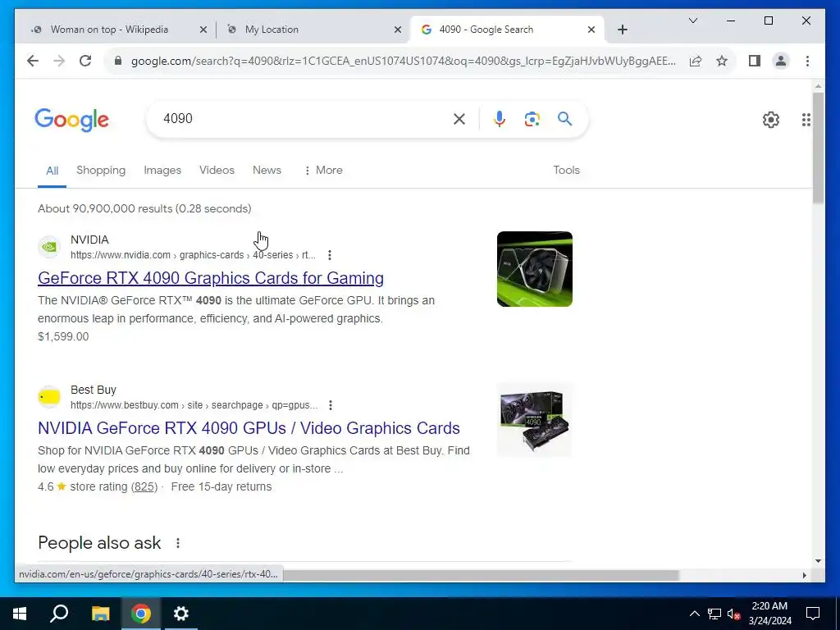This screenshot has height=630, width=840.
Task: Open Settings from the taskbar
Action: click(x=181, y=614)
